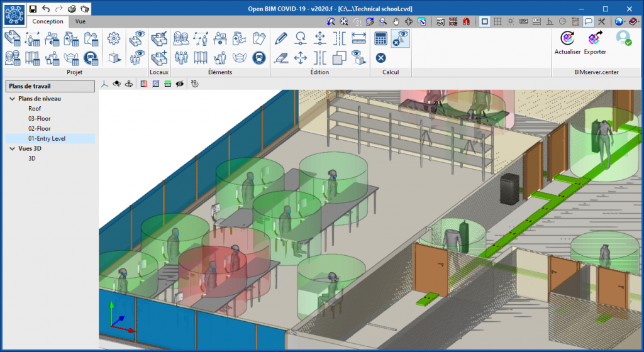Click the Exporter button

[595, 43]
